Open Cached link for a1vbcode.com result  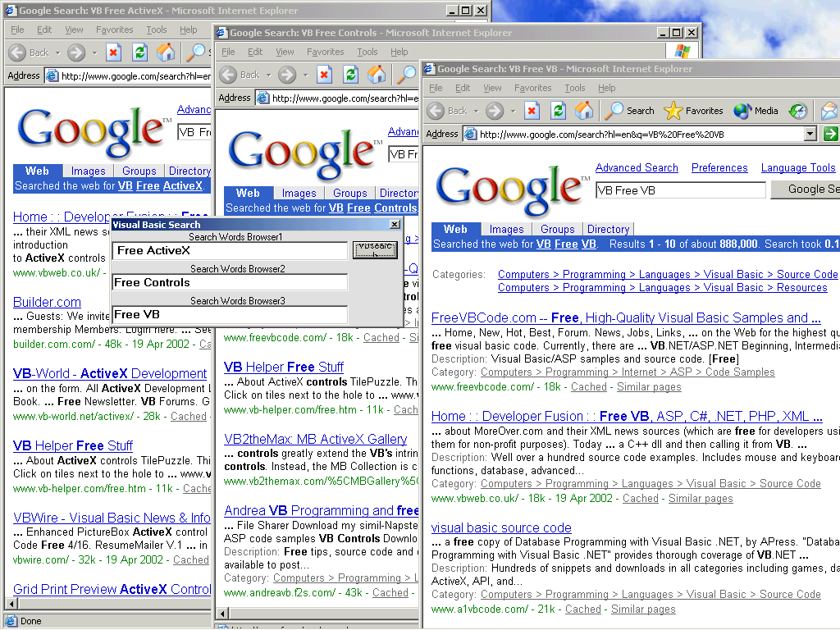point(583,609)
